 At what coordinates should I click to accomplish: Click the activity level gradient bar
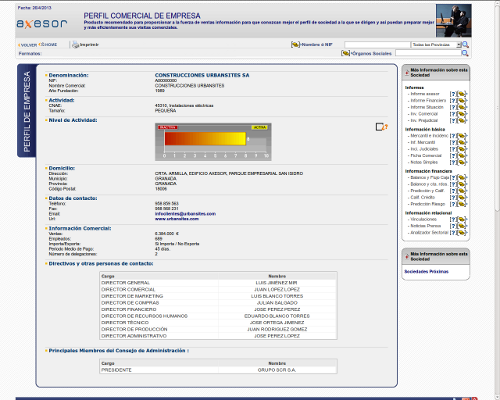point(205,139)
